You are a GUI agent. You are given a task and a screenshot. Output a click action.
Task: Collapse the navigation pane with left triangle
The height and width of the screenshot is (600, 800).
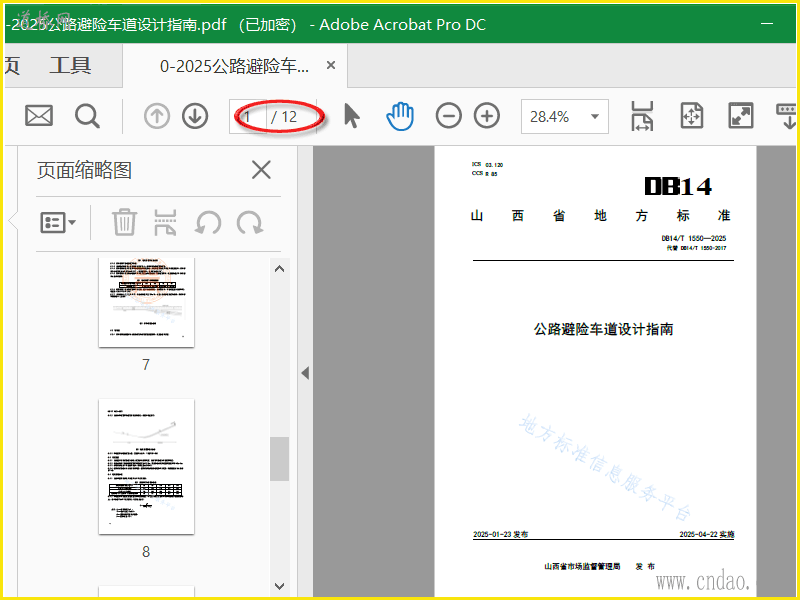305,373
